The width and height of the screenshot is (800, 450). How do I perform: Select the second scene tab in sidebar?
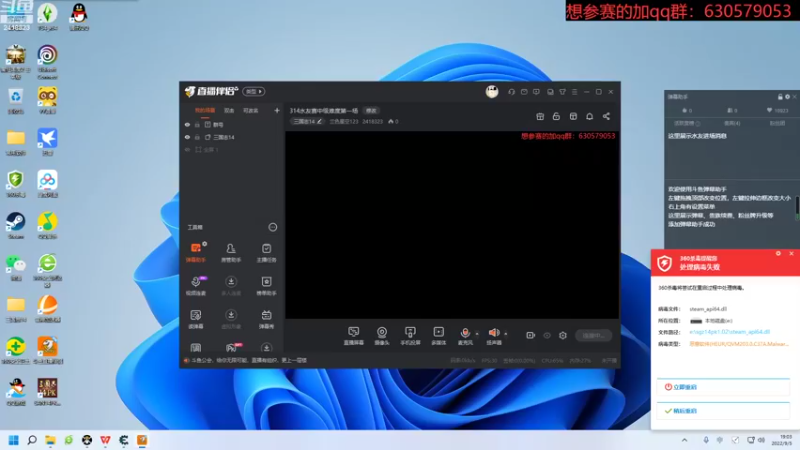pyautogui.click(x=229, y=110)
